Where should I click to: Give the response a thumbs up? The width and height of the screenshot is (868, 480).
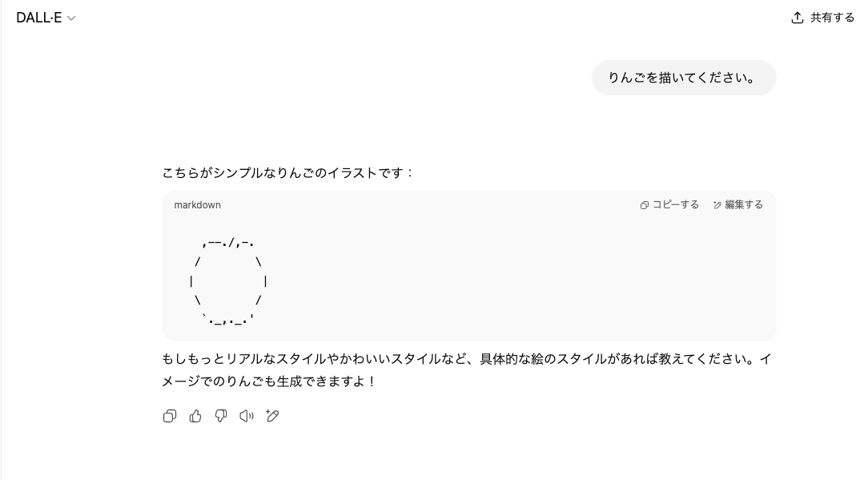click(x=195, y=416)
